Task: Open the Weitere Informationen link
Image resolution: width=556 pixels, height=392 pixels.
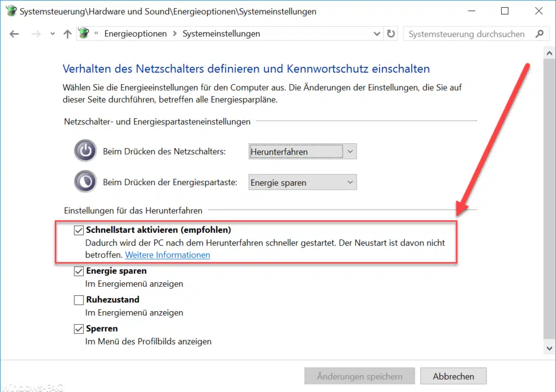Action: pyautogui.click(x=167, y=255)
